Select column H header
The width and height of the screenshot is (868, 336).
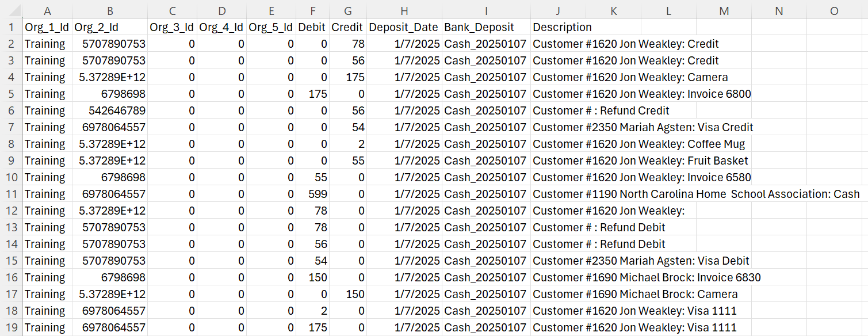click(404, 11)
